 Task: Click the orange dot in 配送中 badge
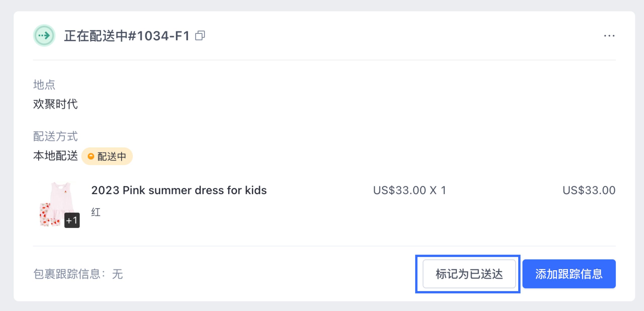(91, 156)
